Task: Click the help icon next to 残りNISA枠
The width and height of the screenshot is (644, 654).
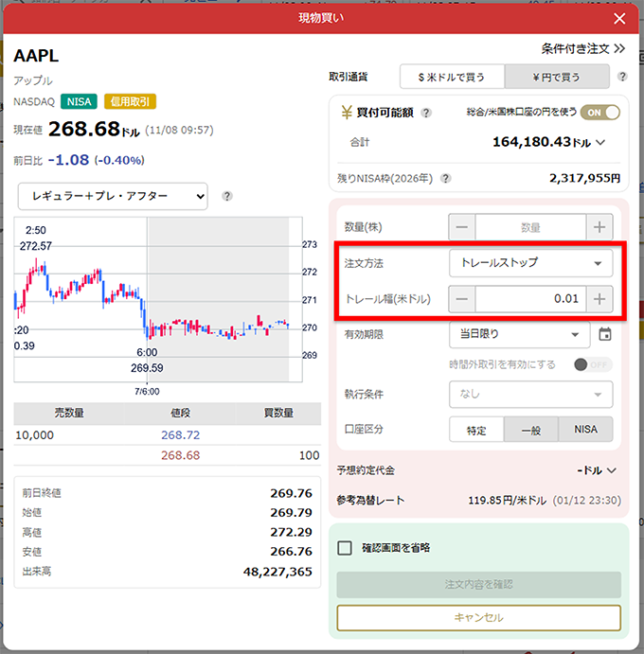Action: click(446, 178)
